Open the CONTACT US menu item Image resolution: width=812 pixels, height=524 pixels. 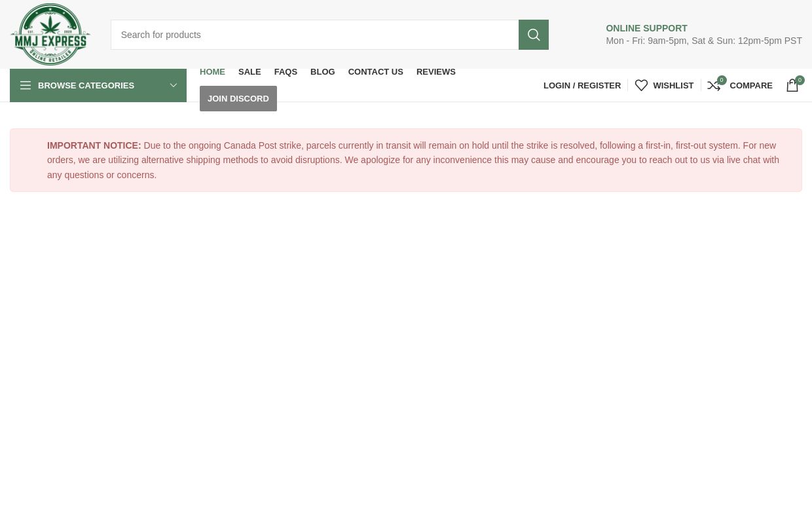point(375,71)
